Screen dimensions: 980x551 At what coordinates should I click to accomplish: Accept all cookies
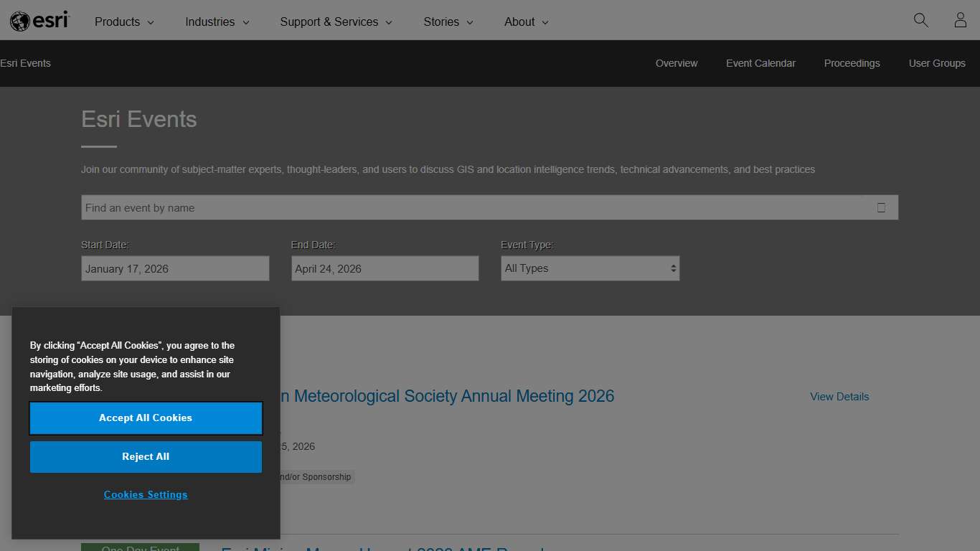click(146, 418)
